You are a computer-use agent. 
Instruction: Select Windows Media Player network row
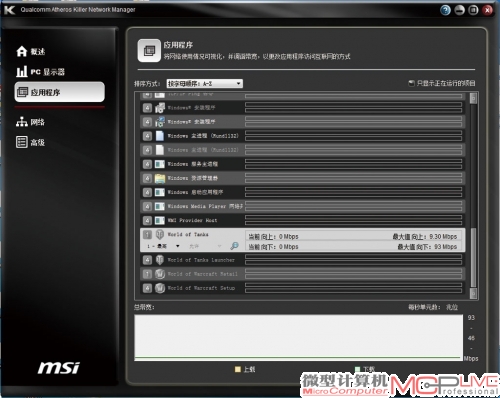(303, 206)
